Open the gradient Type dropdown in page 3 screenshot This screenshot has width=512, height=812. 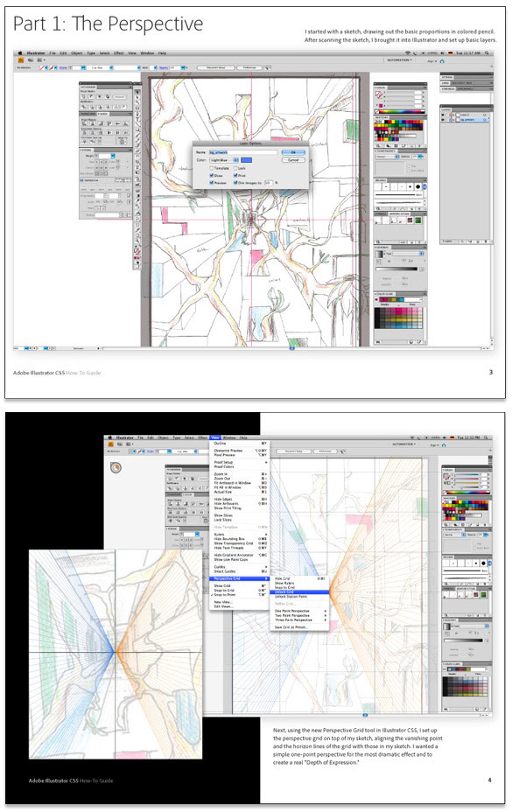[x=409, y=254]
